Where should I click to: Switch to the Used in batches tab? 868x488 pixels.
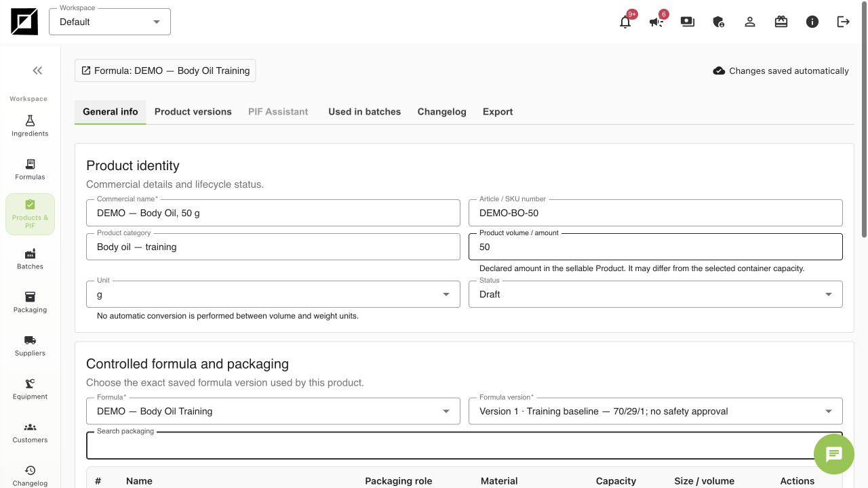365,112
